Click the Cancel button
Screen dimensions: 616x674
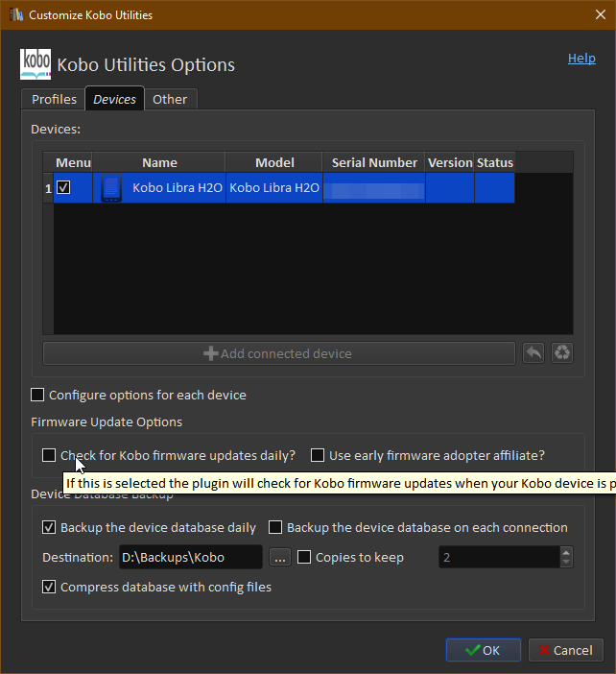click(566, 650)
